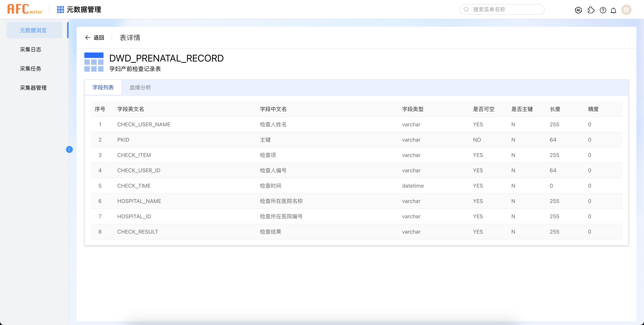
Task: Toggle the sidebar collapse arrow
Action: pyautogui.click(x=69, y=150)
